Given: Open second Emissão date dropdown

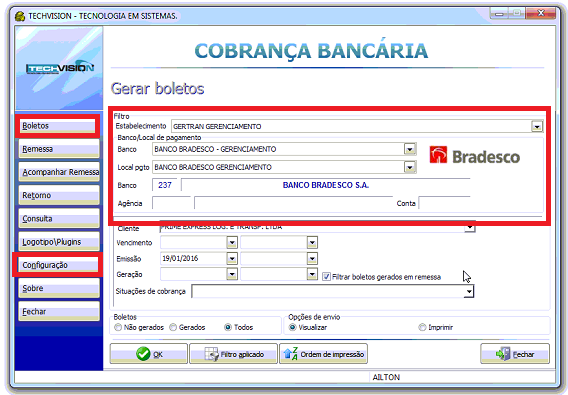Looking at the screenshot, I should point(312,258).
